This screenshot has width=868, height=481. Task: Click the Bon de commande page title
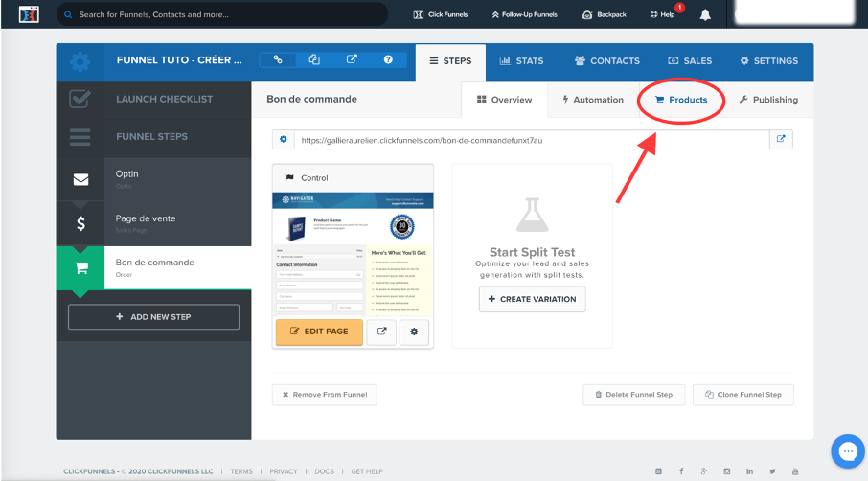tap(311, 99)
